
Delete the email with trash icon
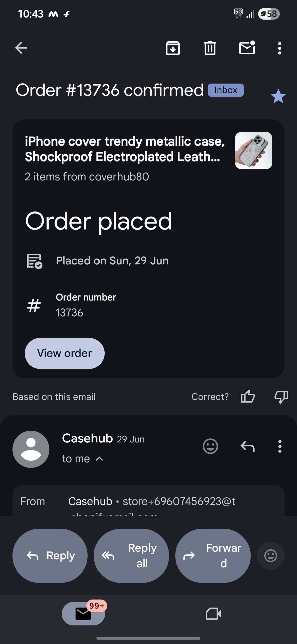point(210,48)
